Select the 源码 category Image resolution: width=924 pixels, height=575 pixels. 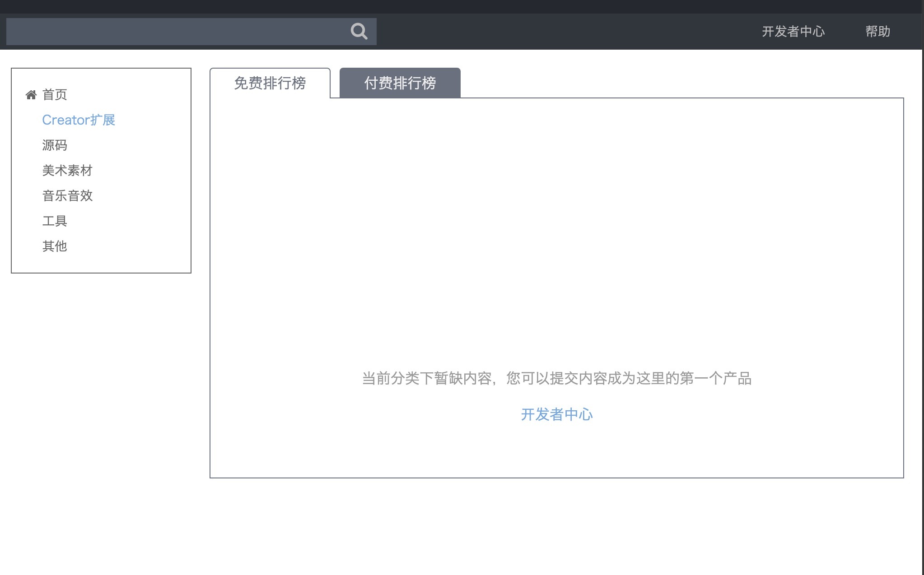[x=55, y=145]
